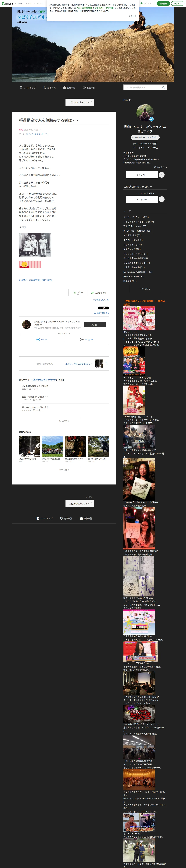The height and width of the screenshot is (868, 186).
Task: Click the dark フォロー button in the author box
Action: (95, 325)
